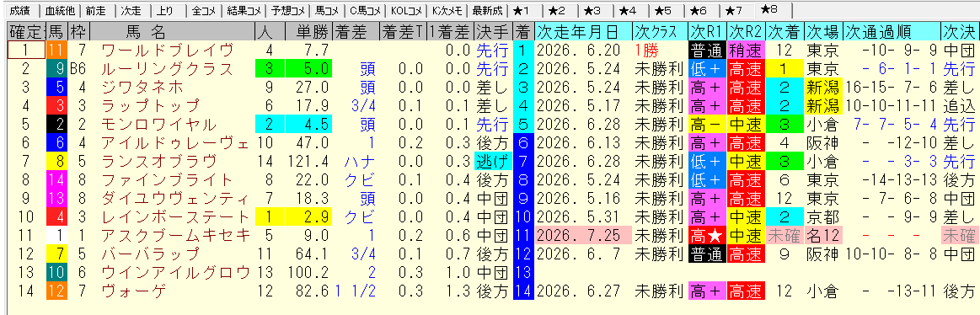
Task: Select the ★7 tab
Action: pos(735,10)
